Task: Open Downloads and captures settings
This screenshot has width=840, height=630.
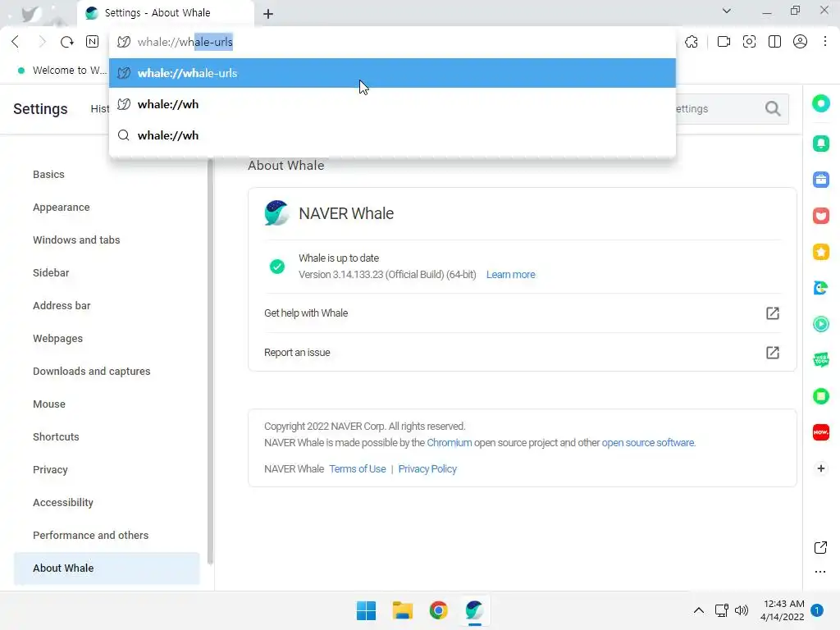Action: [92, 372]
